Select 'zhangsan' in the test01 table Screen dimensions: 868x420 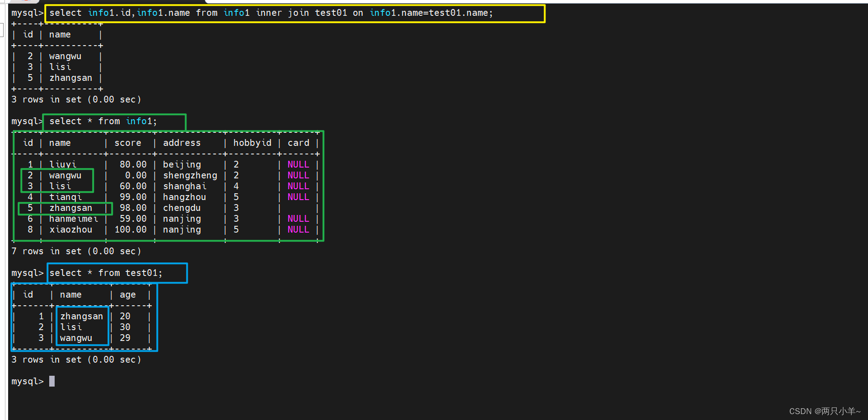point(81,317)
